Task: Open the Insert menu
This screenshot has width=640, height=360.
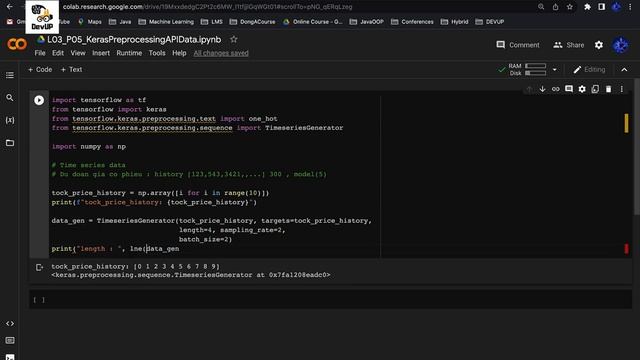Action: pyautogui.click(x=101, y=53)
